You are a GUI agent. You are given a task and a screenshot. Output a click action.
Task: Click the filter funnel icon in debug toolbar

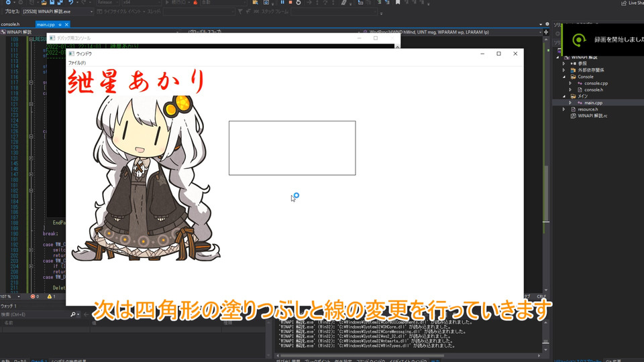(240, 11)
